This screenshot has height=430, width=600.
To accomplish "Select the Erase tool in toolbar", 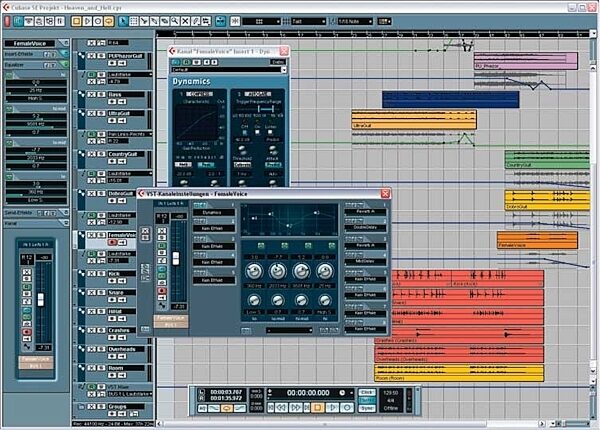I will point(165,21).
